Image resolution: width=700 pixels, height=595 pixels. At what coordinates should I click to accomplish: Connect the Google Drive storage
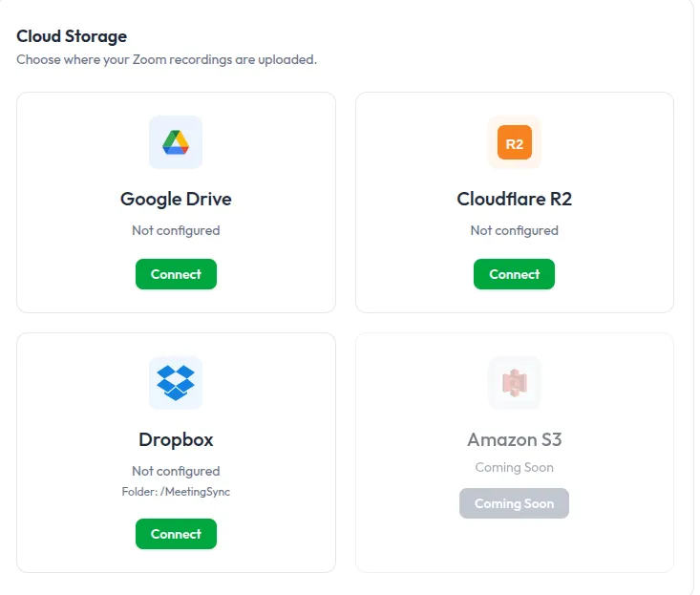[176, 274]
